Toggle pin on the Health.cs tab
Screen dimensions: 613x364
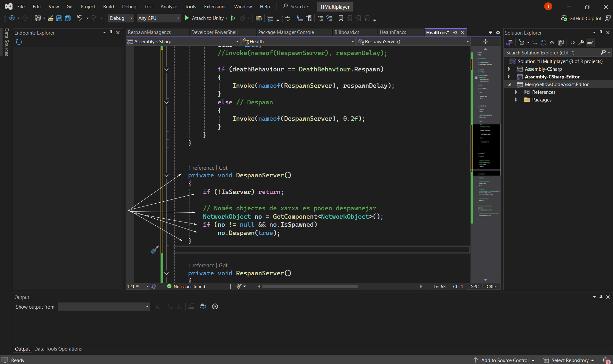[x=455, y=33]
